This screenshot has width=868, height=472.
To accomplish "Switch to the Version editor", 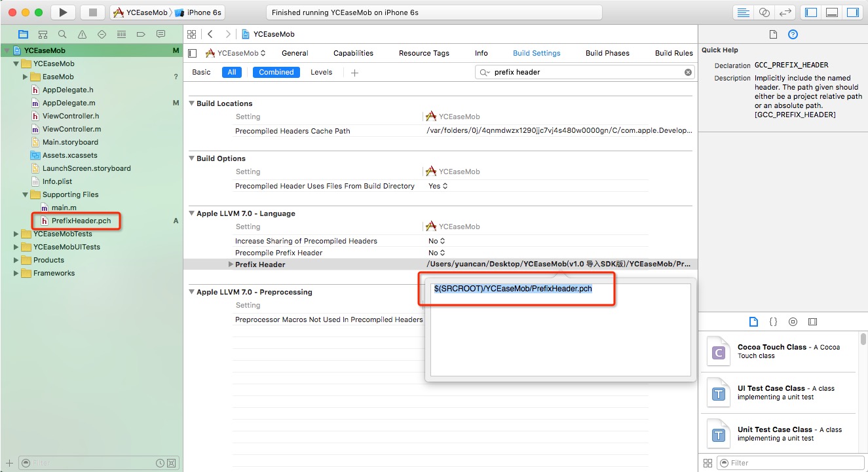I will (x=784, y=12).
